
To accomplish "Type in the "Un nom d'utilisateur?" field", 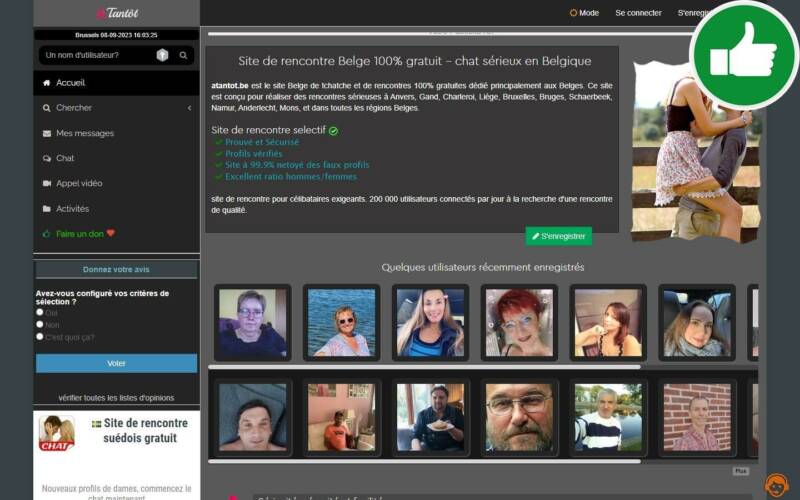I will pyautogui.click(x=95, y=55).
